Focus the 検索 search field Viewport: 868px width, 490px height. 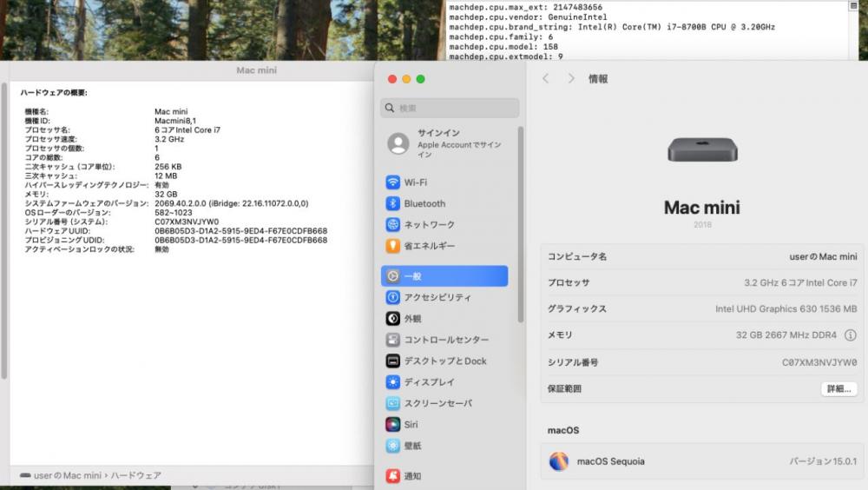(x=450, y=108)
